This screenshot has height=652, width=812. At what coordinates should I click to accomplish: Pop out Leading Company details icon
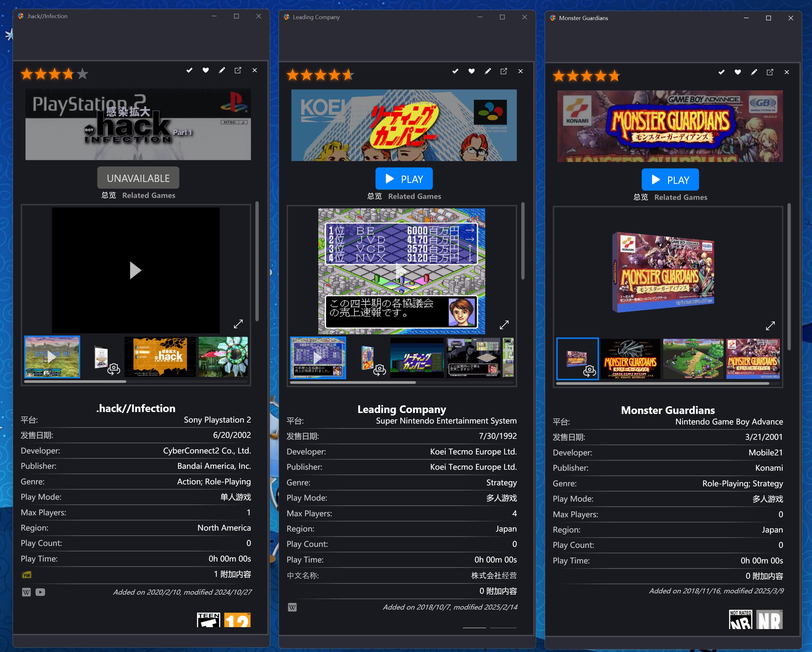coord(504,71)
